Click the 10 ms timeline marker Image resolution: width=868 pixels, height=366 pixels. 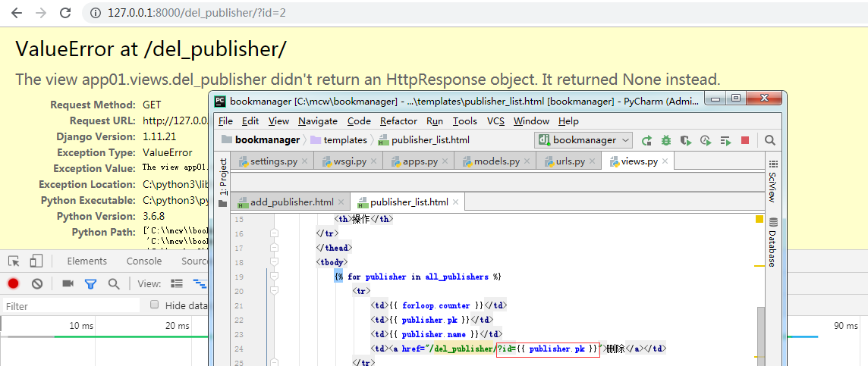point(81,326)
